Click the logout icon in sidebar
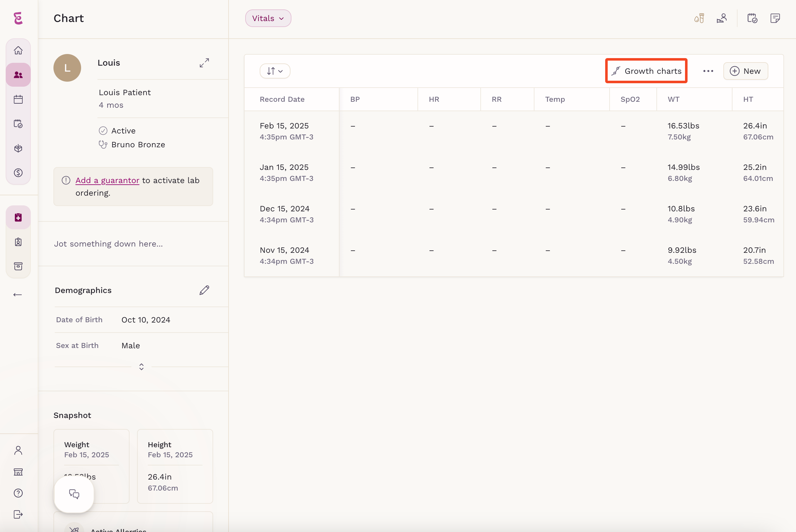Image resolution: width=796 pixels, height=532 pixels. click(18, 514)
